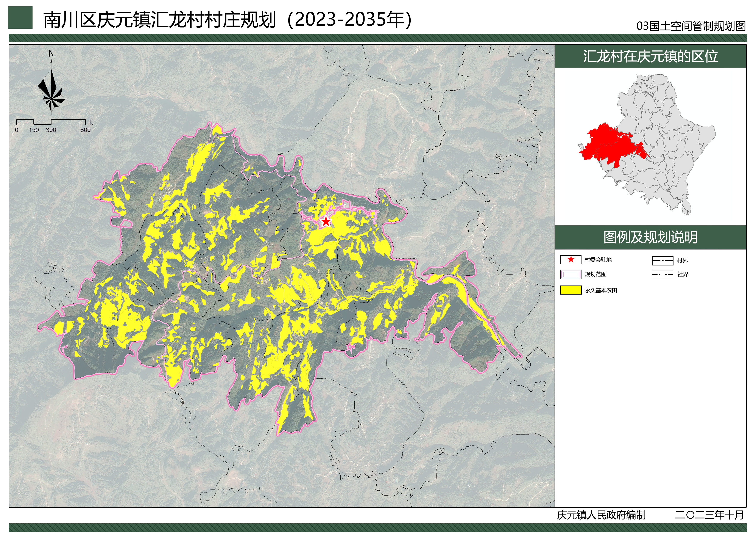Click the main title 南川区庆元镇汇龙村村庄规划

tap(160, 20)
